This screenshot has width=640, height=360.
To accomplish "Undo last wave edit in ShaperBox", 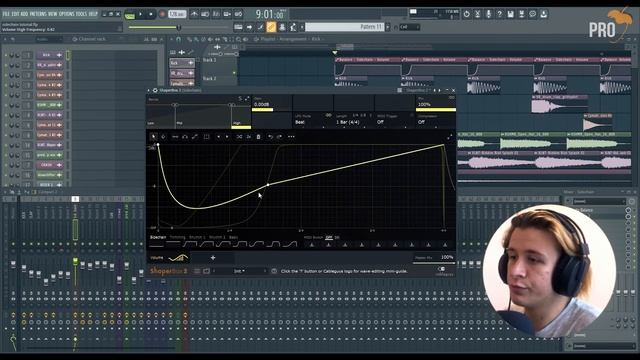I will [x=270, y=137].
